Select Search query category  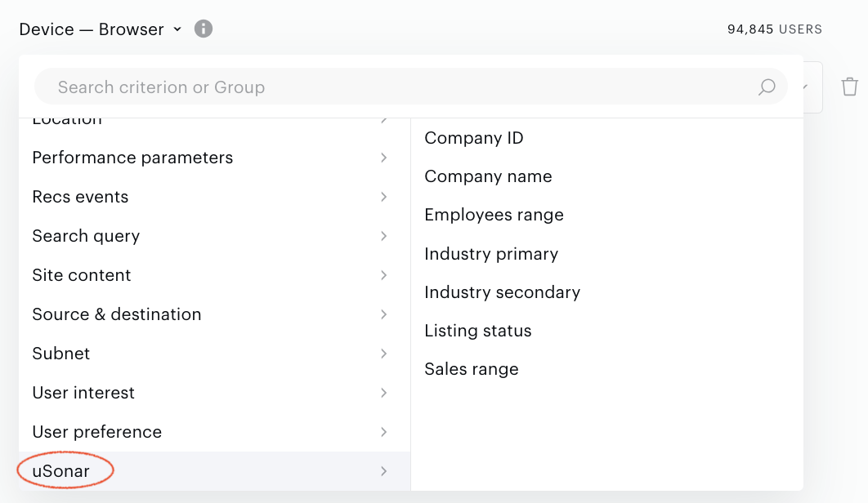click(x=215, y=236)
